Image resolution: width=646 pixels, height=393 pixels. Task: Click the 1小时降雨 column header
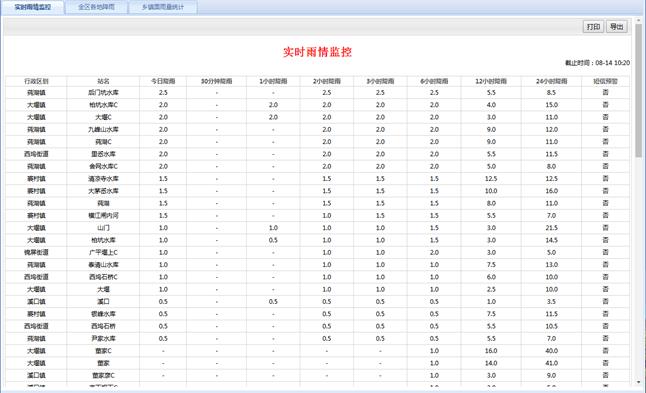tap(273, 81)
